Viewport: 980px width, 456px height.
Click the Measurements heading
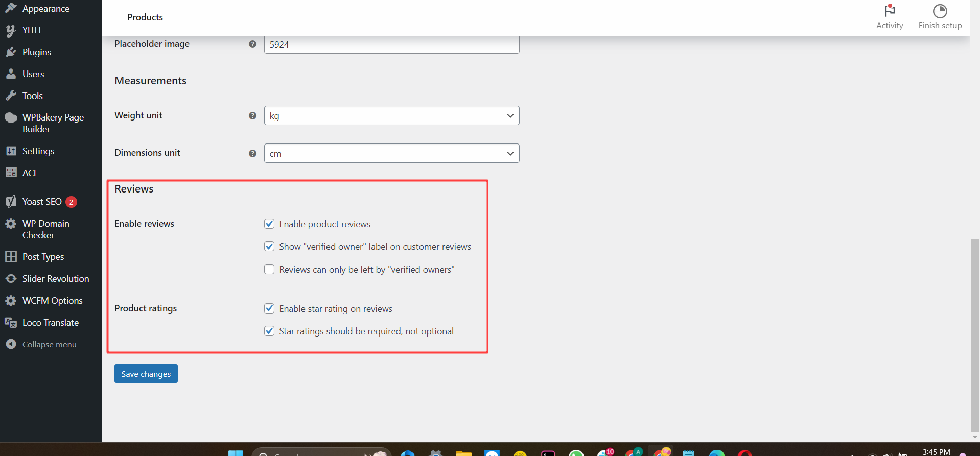click(x=150, y=81)
